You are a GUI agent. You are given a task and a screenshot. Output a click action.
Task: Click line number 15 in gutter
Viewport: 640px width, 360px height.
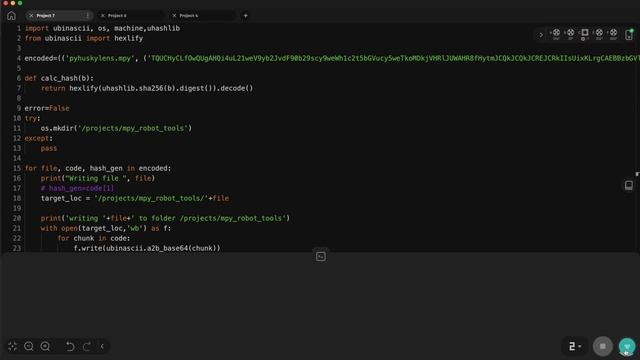click(x=17, y=168)
